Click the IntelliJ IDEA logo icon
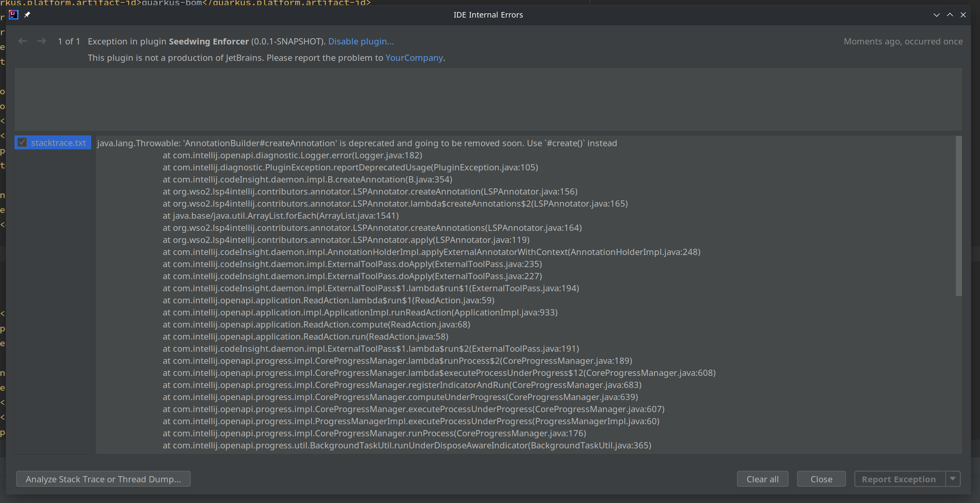Viewport: 980px width, 503px height. pyautogui.click(x=13, y=15)
